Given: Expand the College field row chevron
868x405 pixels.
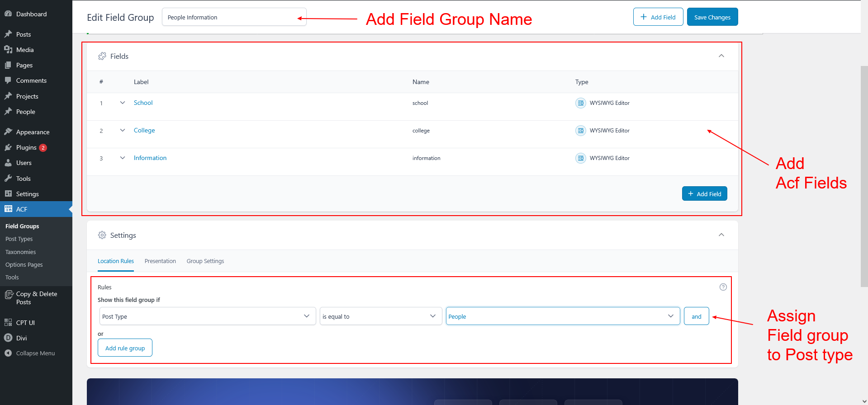Looking at the screenshot, I should click(x=123, y=130).
